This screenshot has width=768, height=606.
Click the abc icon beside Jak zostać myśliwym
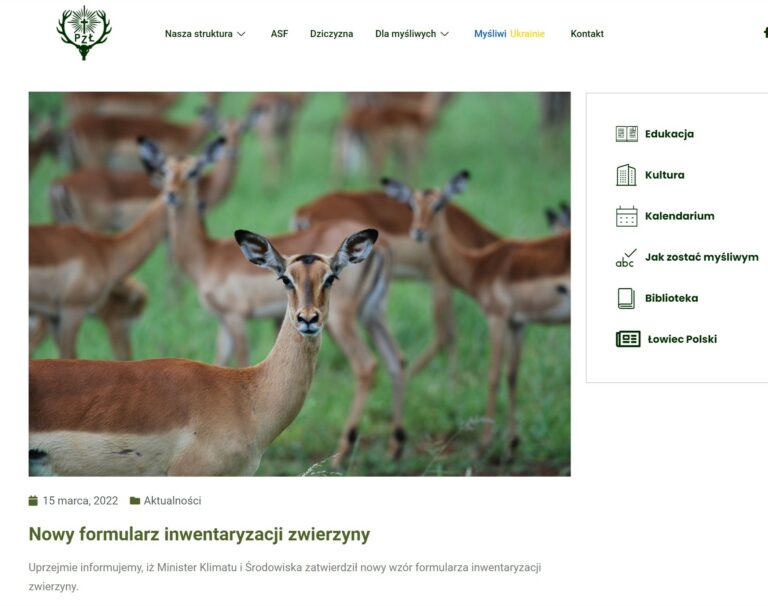626,258
